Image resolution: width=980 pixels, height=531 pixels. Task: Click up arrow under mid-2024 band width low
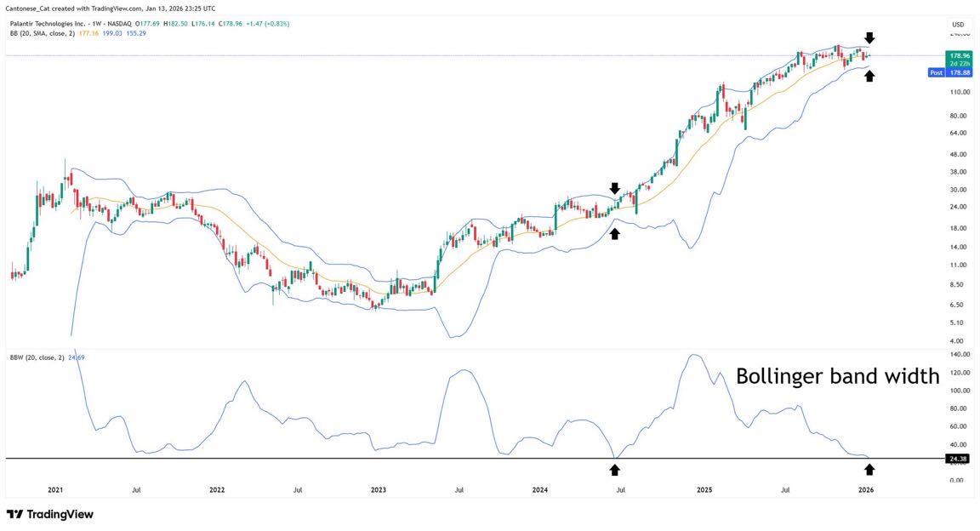[615, 469]
